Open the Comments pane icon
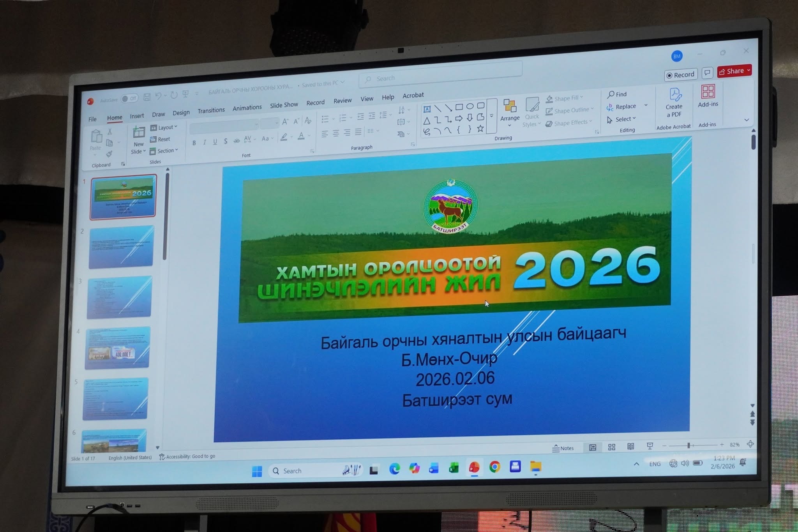The width and height of the screenshot is (798, 532). click(707, 73)
